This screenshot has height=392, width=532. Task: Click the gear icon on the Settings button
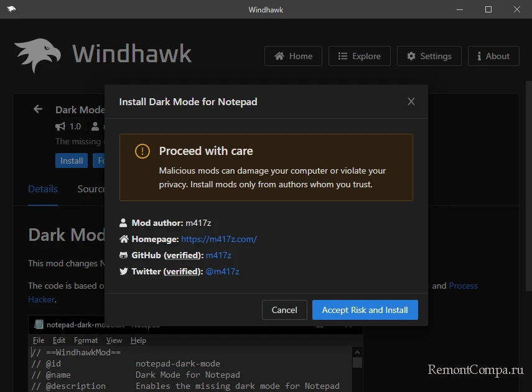(x=411, y=56)
